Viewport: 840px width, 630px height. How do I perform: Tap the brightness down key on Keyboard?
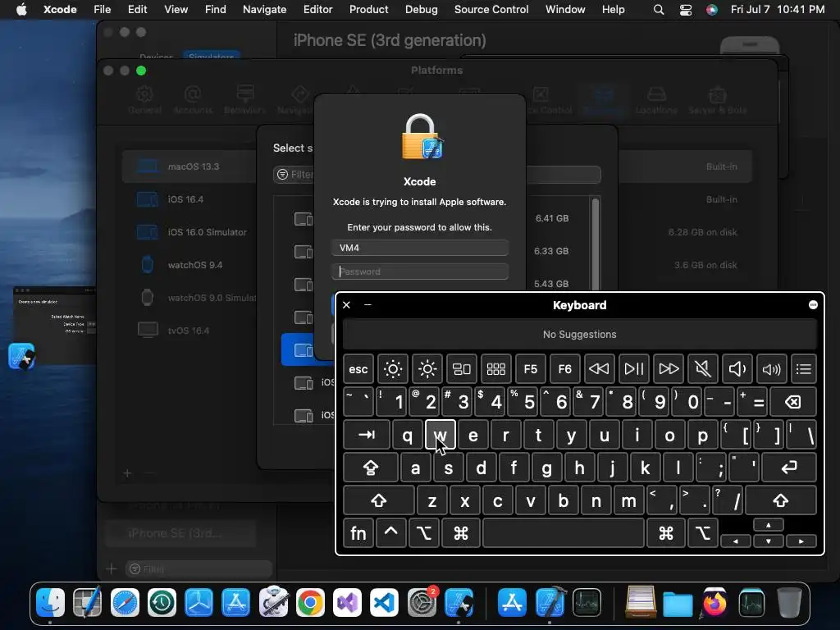[x=393, y=369]
